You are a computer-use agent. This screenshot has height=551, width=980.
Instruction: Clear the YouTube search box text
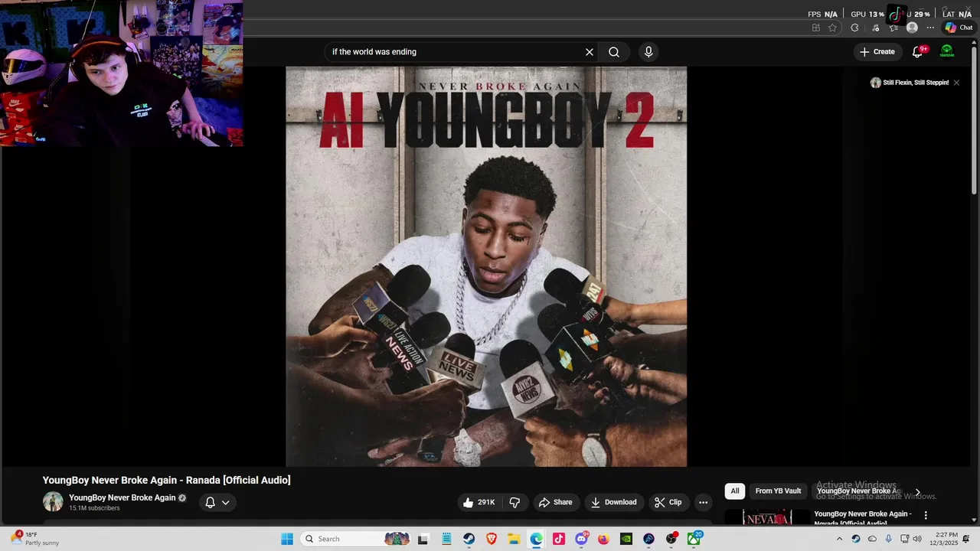click(590, 52)
